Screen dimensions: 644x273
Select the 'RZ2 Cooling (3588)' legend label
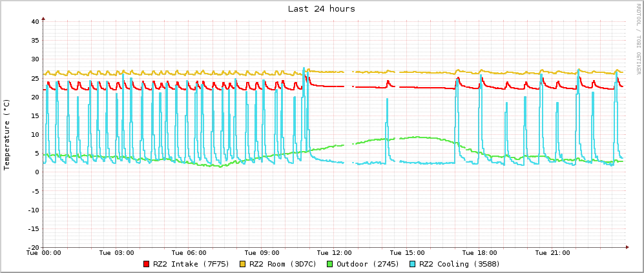pyautogui.click(x=459, y=264)
